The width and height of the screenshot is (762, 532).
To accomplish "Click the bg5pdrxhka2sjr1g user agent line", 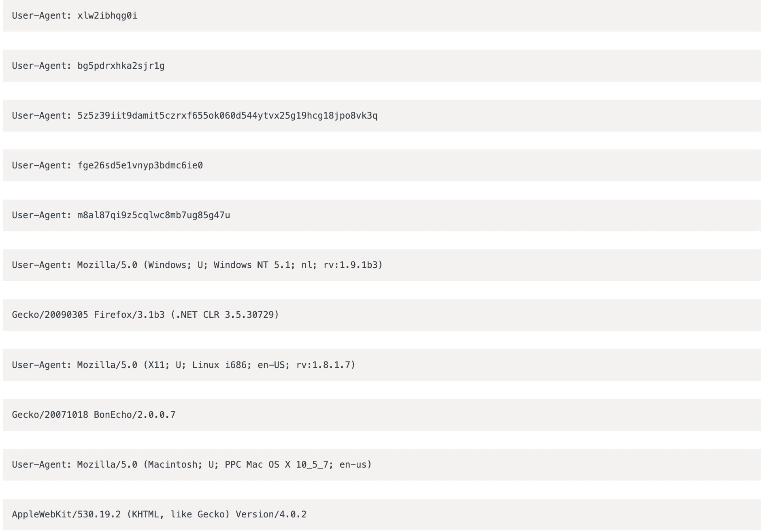I will [88, 66].
